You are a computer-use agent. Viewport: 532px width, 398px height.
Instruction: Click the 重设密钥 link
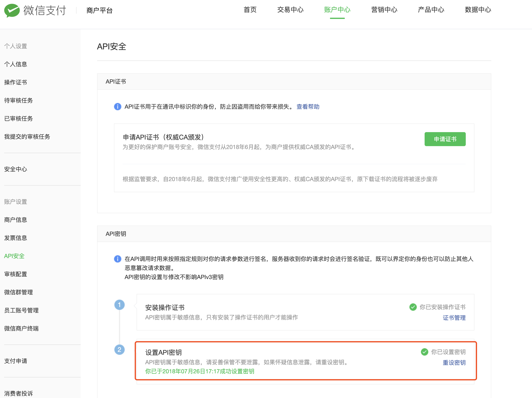pyautogui.click(x=454, y=363)
